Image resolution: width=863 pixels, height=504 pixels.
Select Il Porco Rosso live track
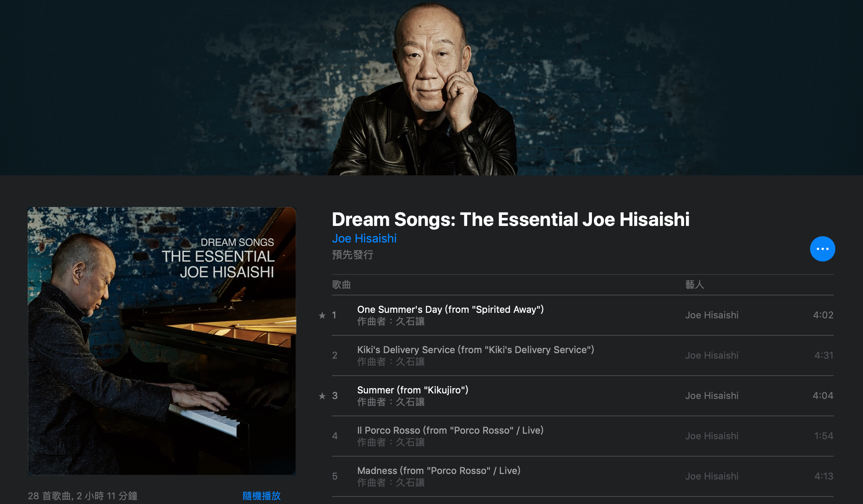[583, 436]
